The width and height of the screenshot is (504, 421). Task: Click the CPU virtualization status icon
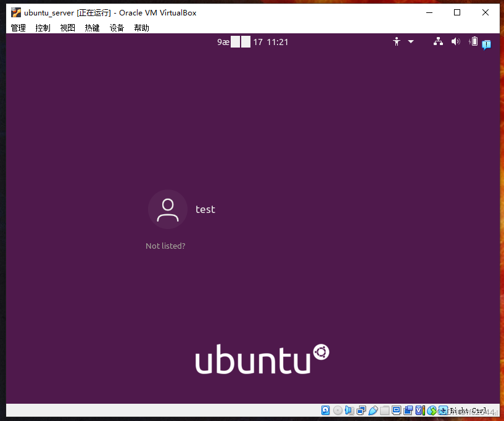click(420, 410)
